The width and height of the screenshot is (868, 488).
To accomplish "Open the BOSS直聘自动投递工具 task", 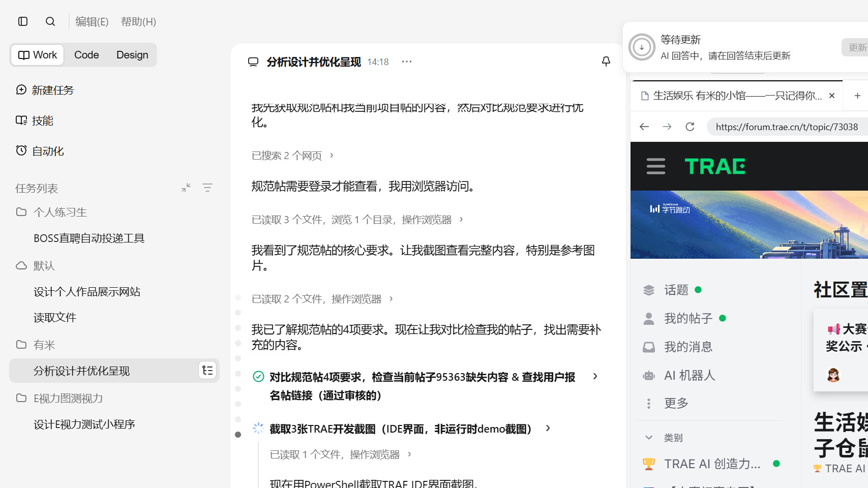I will coord(89,238).
